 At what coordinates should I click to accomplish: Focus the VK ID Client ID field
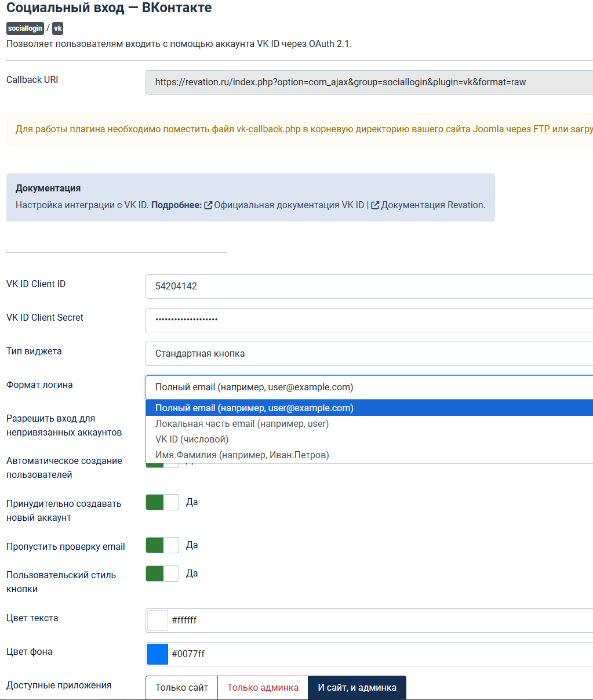point(369,286)
